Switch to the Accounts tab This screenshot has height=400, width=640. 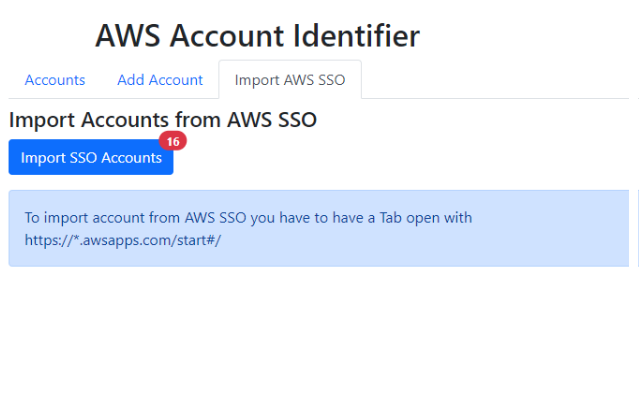click(55, 80)
